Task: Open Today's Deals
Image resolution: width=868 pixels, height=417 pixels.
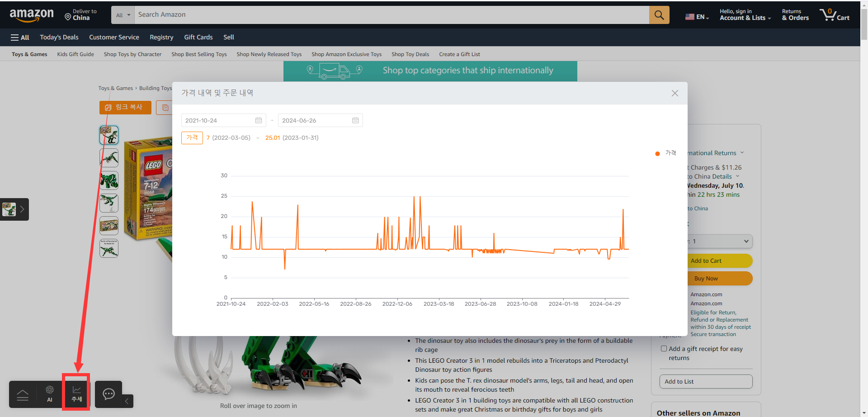Action: click(59, 38)
